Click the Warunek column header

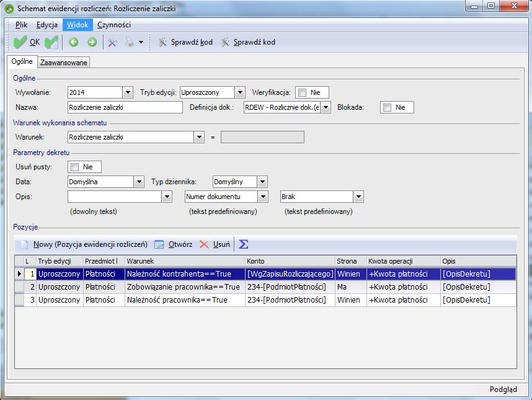185,261
